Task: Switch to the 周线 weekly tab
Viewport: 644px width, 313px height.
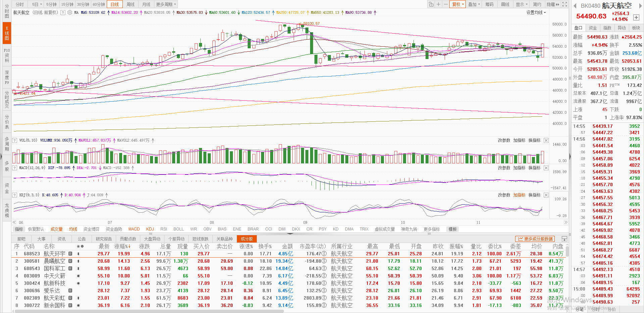Action: pos(131,4)
